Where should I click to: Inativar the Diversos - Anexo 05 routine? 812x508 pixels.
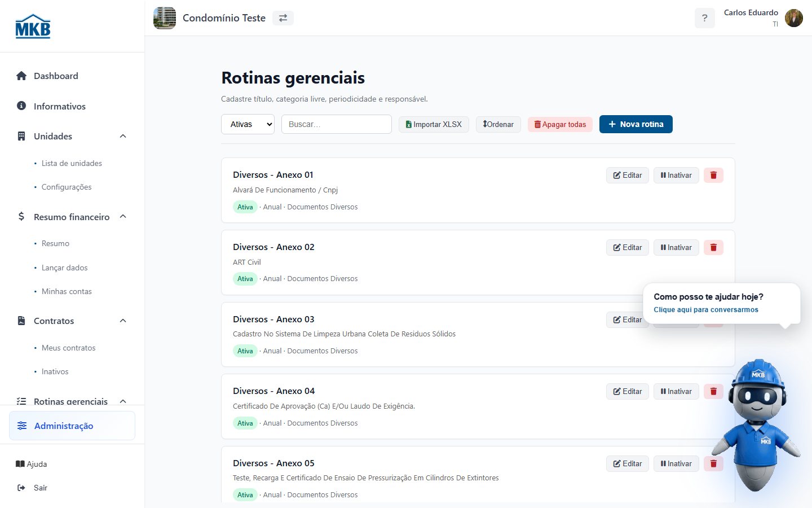[x=676, y=463]
